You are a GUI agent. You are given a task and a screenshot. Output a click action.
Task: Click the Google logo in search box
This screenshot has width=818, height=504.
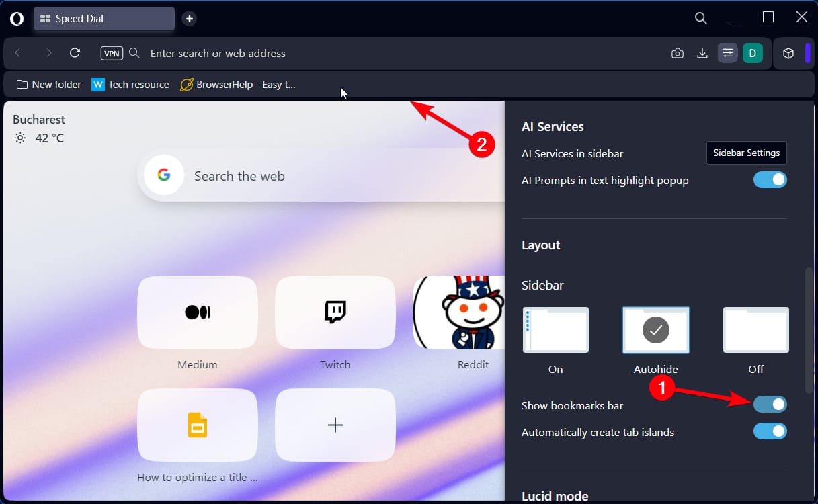coord(164,175)
